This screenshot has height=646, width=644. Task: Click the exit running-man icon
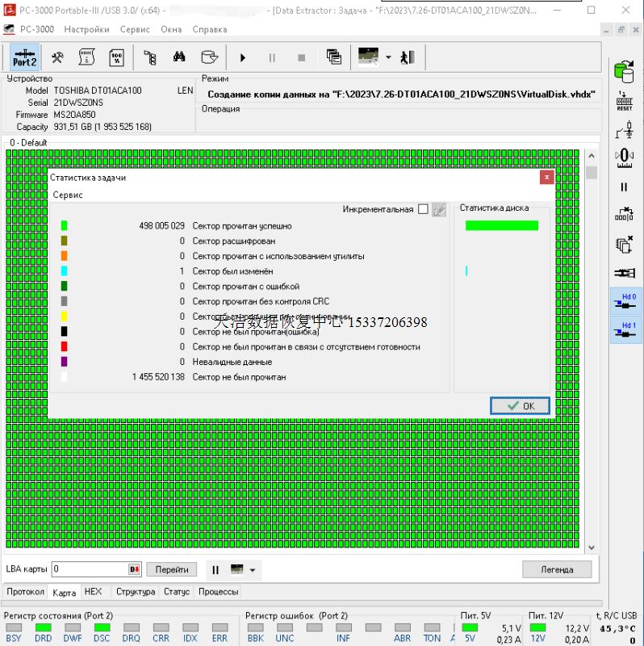408,57
